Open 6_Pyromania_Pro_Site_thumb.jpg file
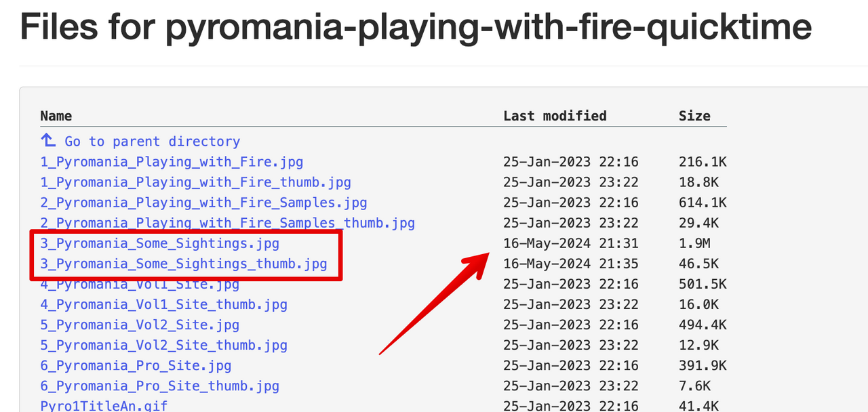 159,386
